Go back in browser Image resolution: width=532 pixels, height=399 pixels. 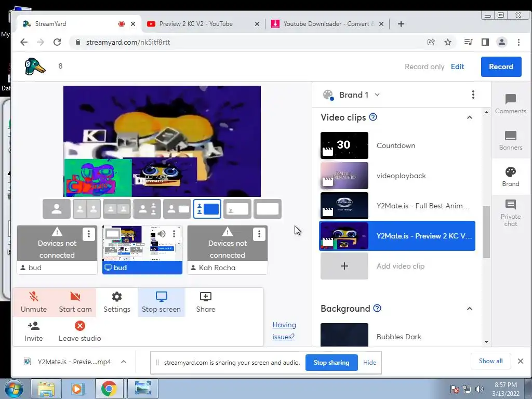(24, 42)
